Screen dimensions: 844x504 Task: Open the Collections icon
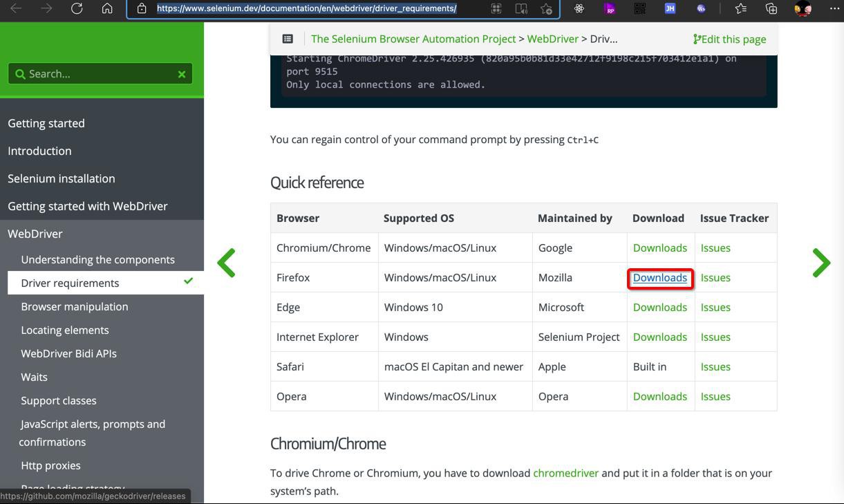click(x=771, y=8)
